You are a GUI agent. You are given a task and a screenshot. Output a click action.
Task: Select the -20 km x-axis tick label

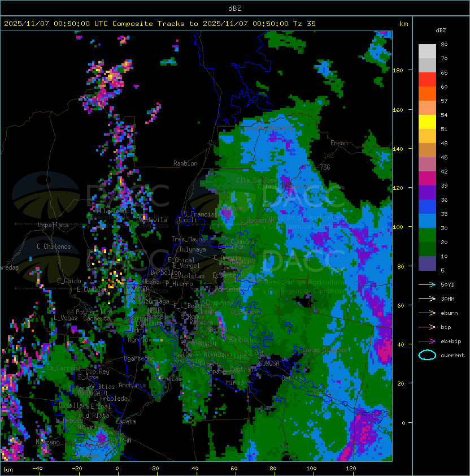(77, 469)
